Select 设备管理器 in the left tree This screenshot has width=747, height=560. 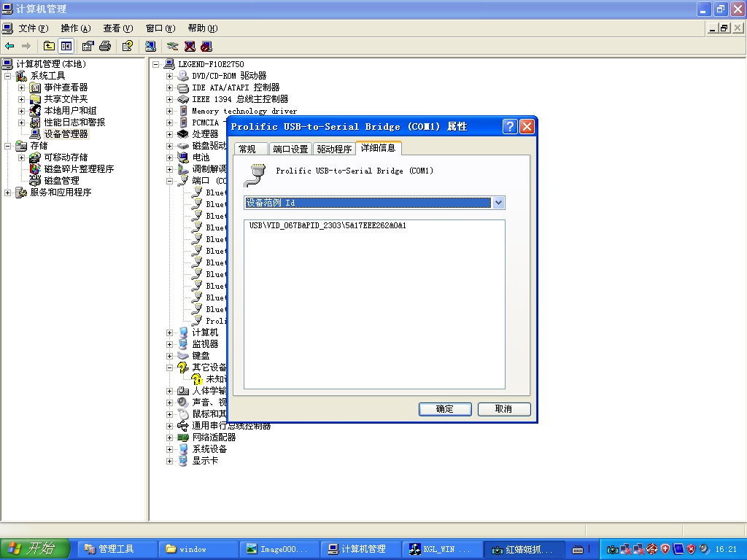pyautogui.click(x=66, y=134)
